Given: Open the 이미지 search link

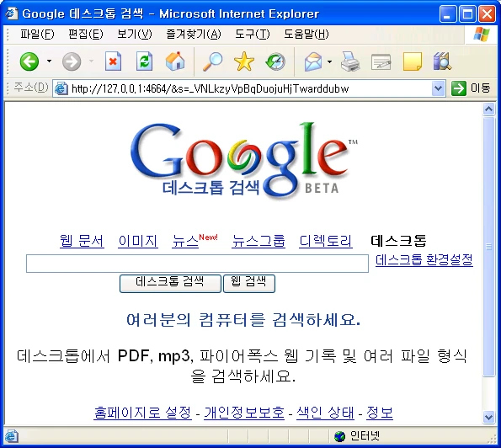Looking at the screenshot, I should (x=138, y=241).
